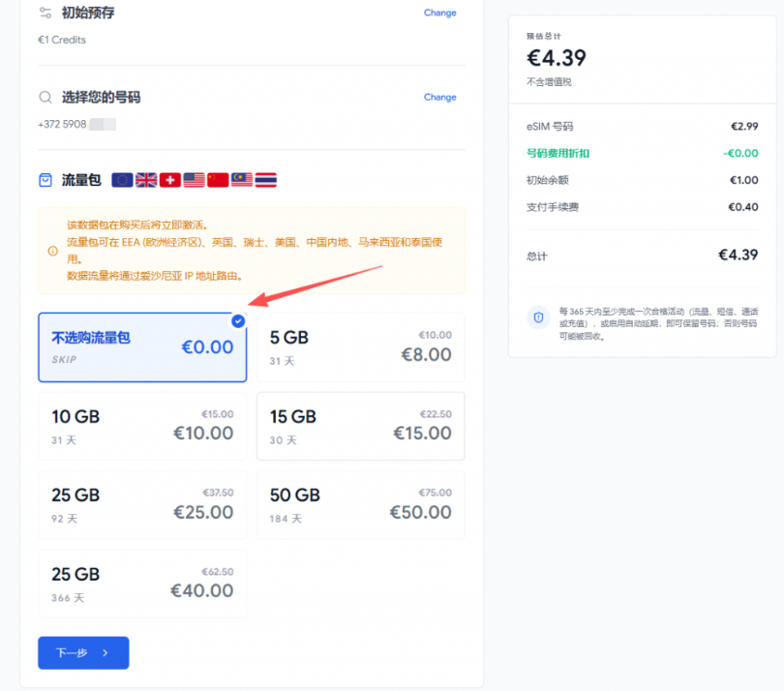Click the shopping bag icon beside 流量包
The width and height of the screenshot is (784, 691).
(x=45, y=180)
